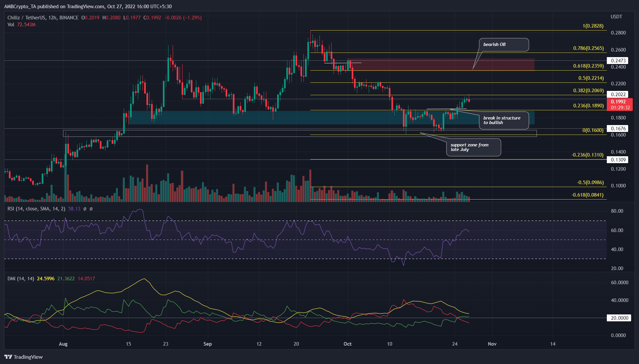The image size is (639, 364).
Task: Click the high price value H0.2080
Action: coord(111,18)
